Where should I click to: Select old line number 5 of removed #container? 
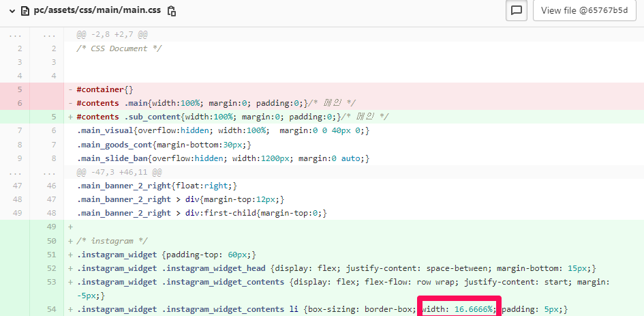click(20, 89)
